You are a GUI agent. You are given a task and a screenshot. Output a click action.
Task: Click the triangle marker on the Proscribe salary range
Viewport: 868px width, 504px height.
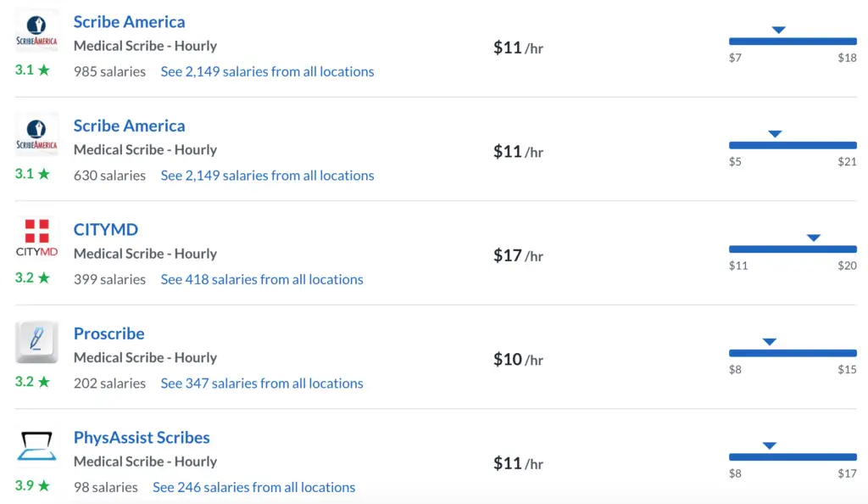[769, 342]
